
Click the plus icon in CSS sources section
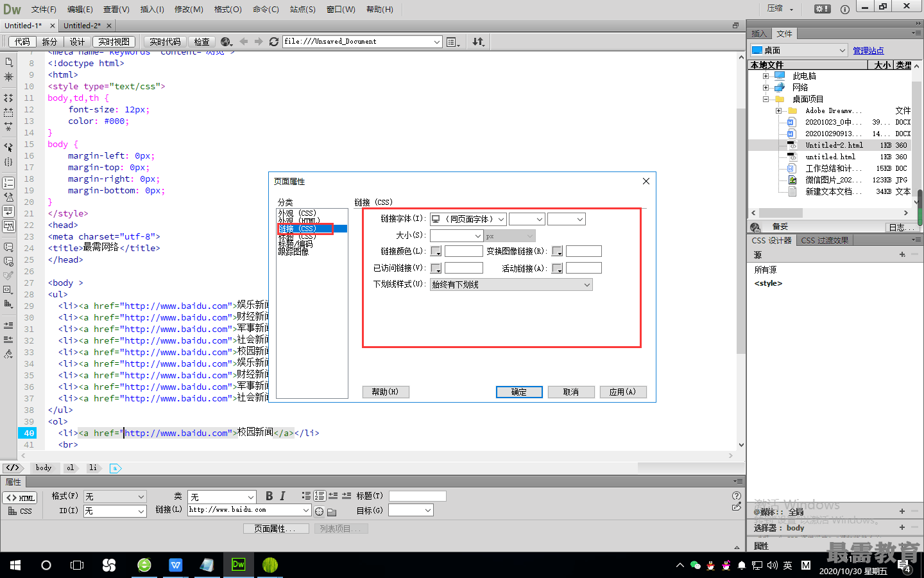(902, 254)
